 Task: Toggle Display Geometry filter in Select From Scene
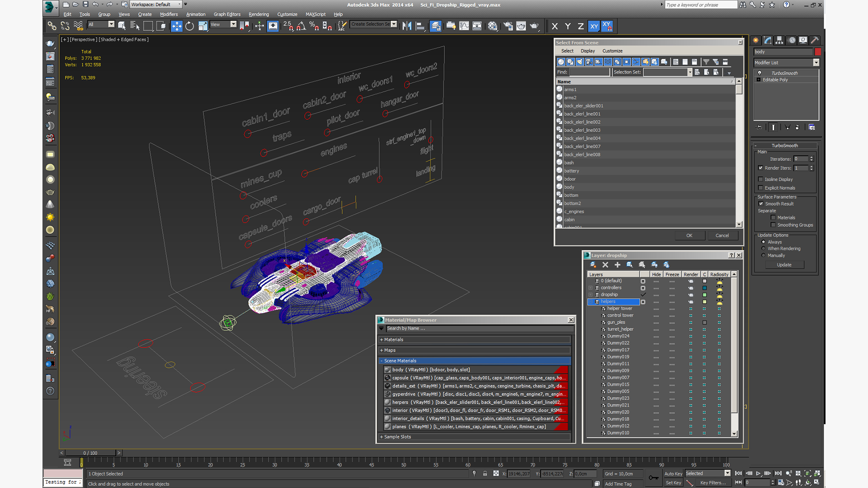[561, 62]
